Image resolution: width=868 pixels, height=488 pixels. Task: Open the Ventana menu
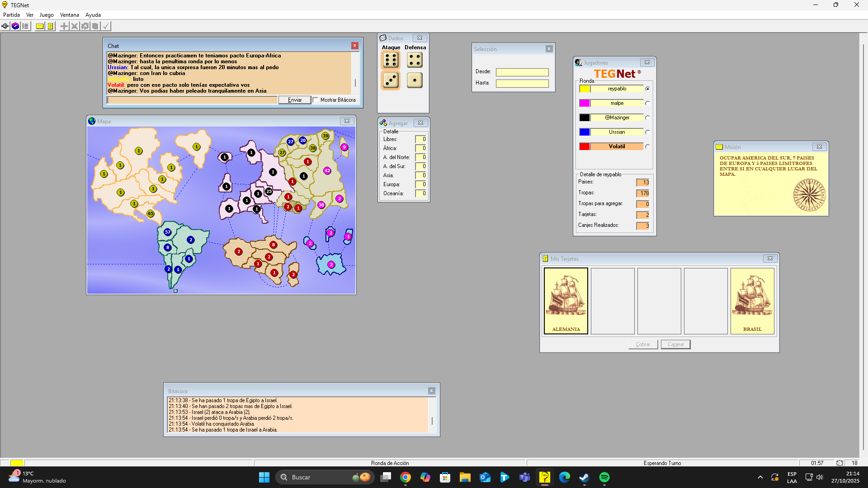pyautogui.click(x=69, y=15)
